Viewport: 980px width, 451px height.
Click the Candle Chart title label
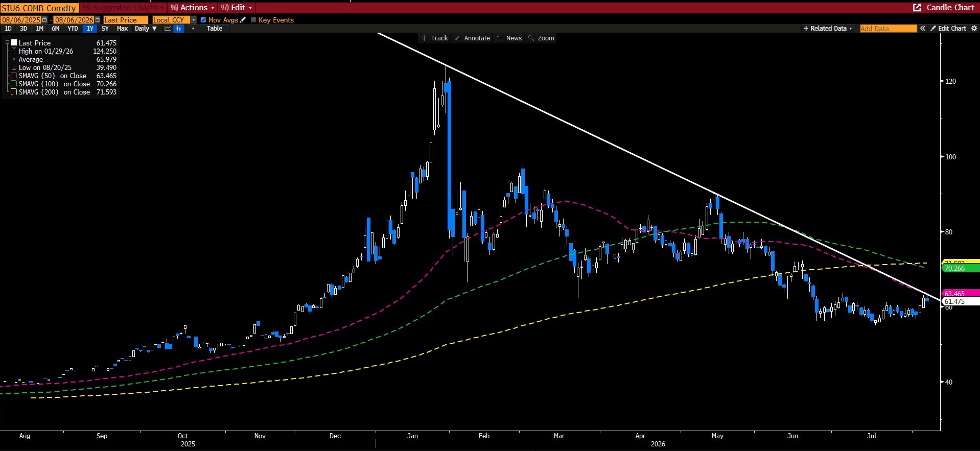pyautogui.click(x=950, y=8)
